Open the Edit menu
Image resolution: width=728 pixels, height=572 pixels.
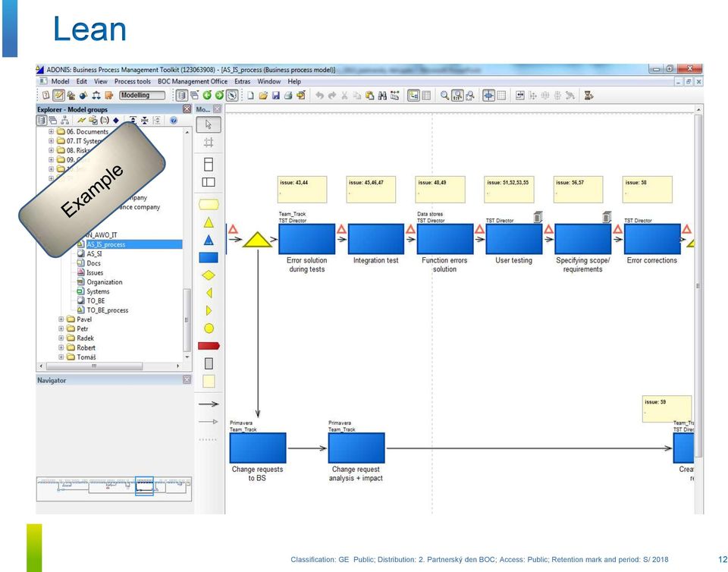[82, 81]
